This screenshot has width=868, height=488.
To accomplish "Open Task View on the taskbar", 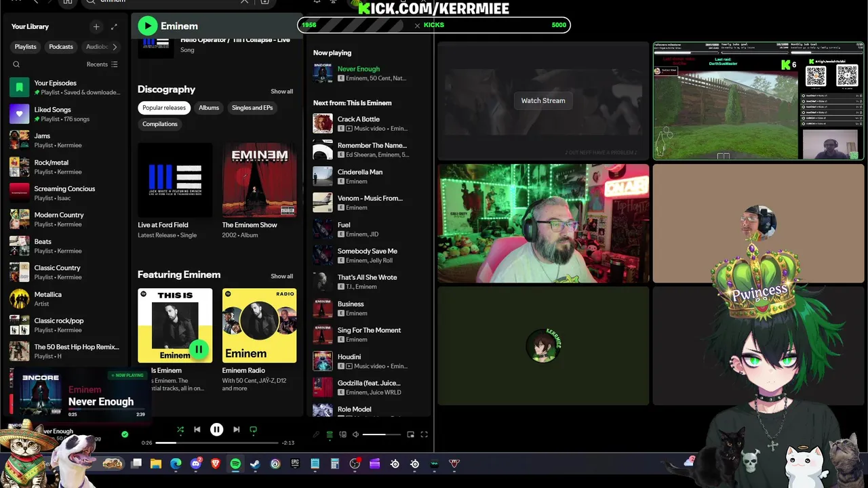I will (136, 464).
